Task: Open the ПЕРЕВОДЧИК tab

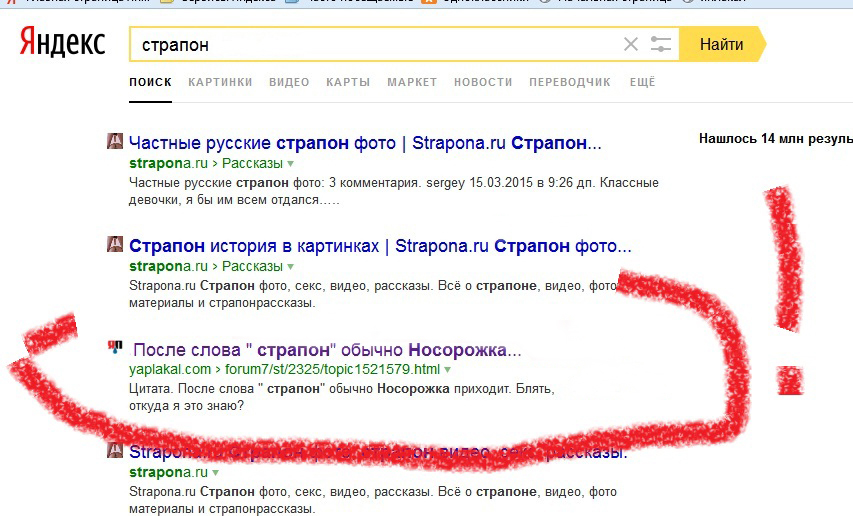Action: click(570, 82)
